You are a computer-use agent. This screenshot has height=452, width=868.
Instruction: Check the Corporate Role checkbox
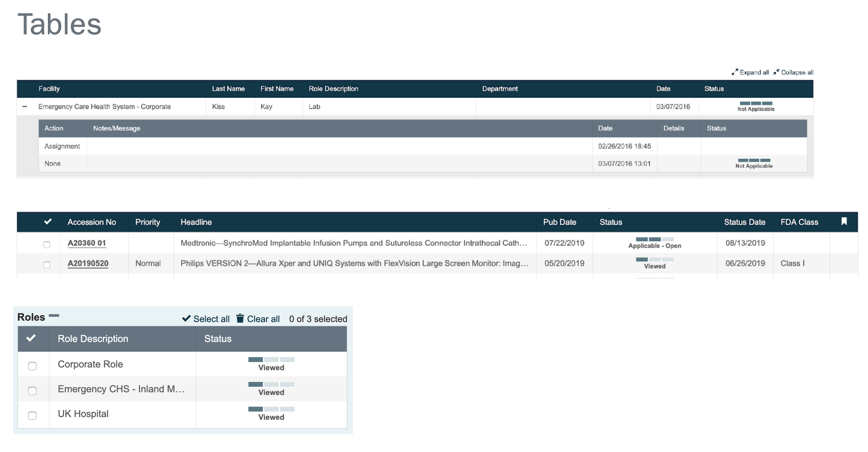point(32,366)
